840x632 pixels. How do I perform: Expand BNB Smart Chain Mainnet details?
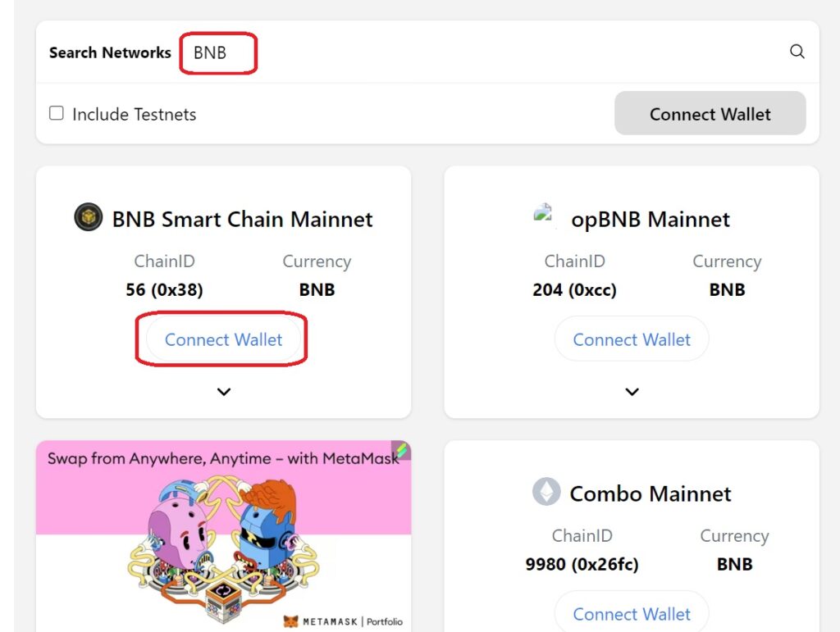coord(224,392)
